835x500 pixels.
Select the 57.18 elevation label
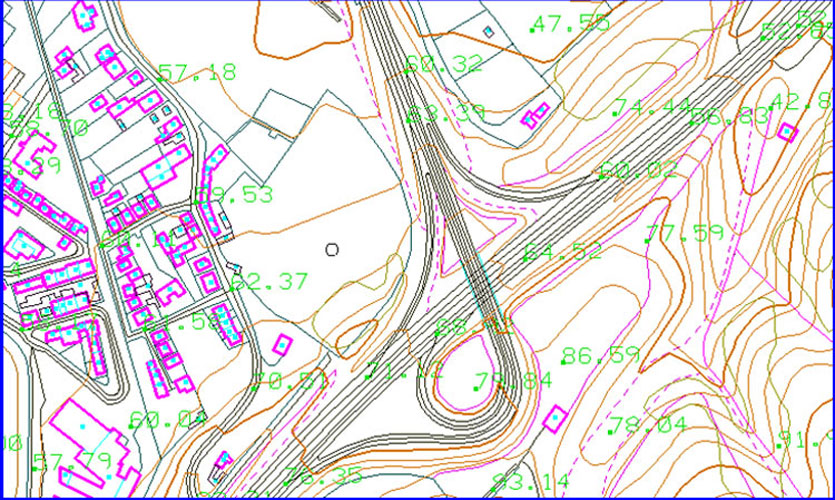click(198, 72)
